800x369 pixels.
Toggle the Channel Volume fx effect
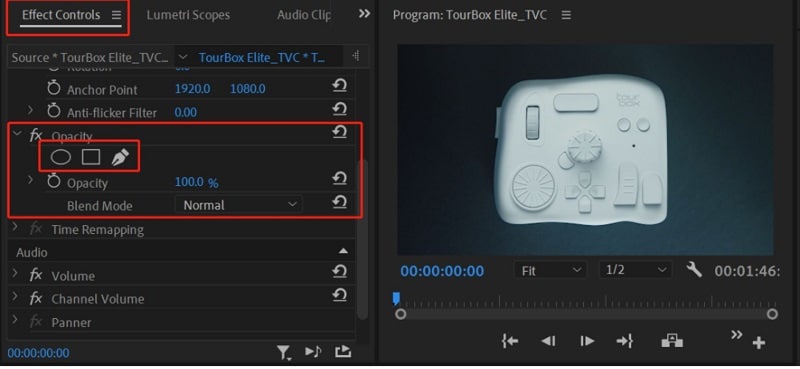pos(35,299)
